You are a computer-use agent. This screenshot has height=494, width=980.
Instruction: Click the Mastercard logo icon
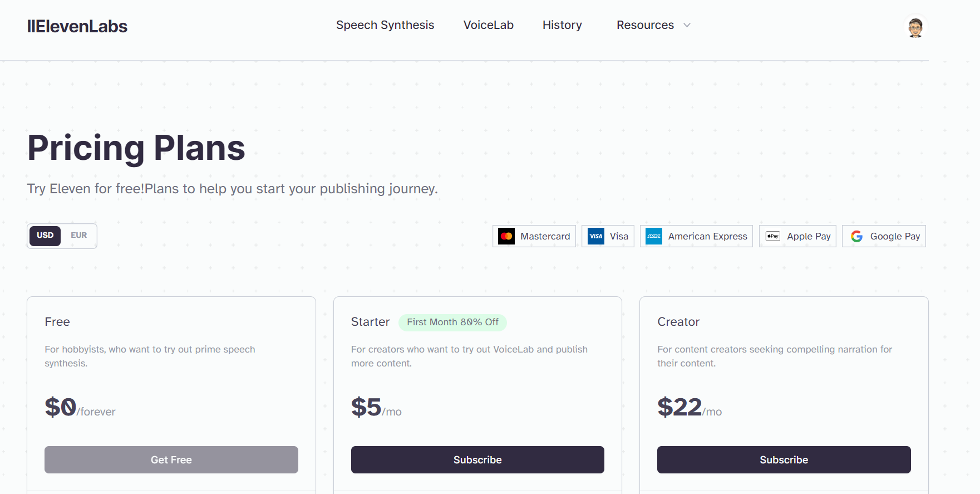(x=506, y=236)
